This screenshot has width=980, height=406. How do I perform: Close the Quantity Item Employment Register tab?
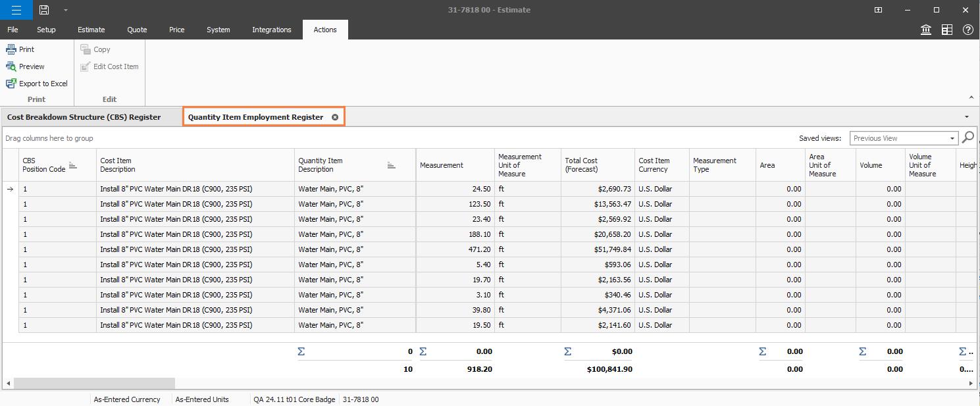point(334,117)
